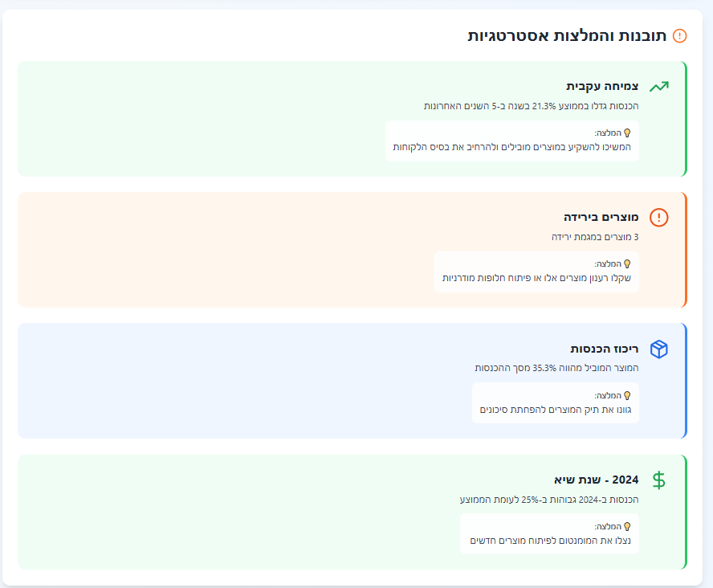Click the recommendation starting with שקלו רענון מוצרים
Screen dimensions: 713x588
click(x=536, y=278)
